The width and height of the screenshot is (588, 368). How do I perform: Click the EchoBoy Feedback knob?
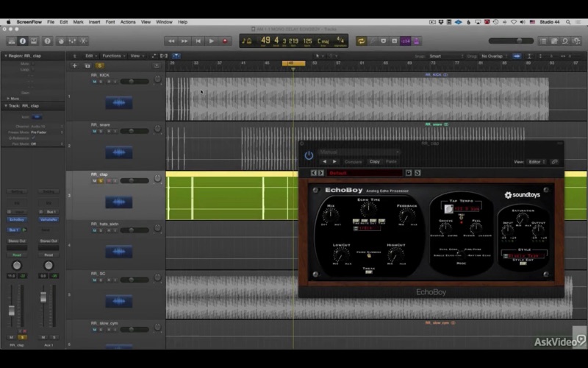(407, 216)
